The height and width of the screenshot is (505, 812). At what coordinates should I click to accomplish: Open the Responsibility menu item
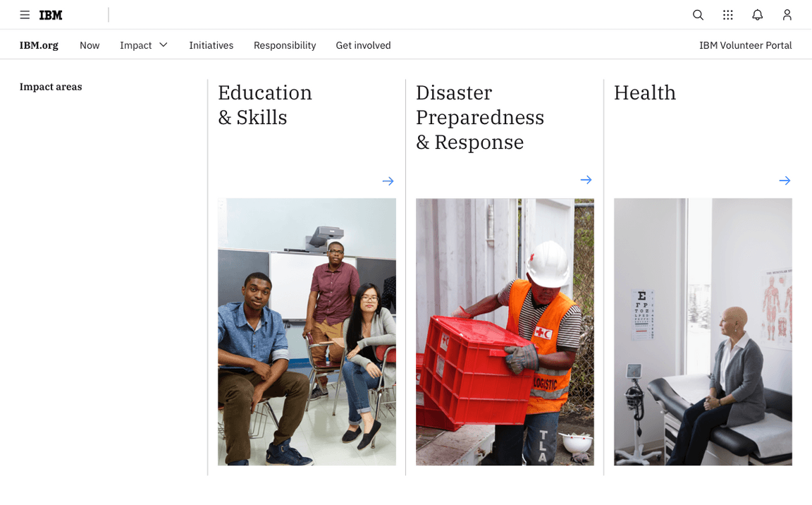[x=285, y=45]
